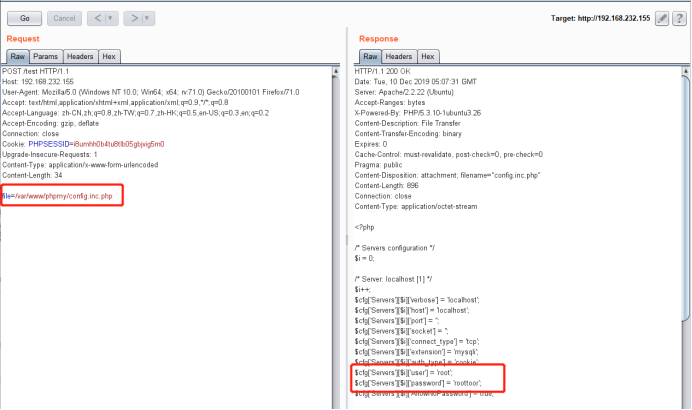Switch to the Response Hex tab

point(428,56)
